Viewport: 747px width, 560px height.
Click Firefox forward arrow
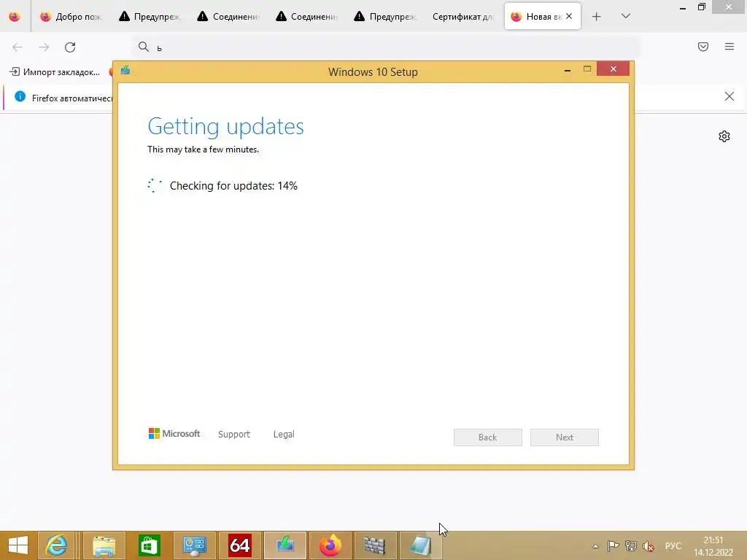(x=44, y=47)
